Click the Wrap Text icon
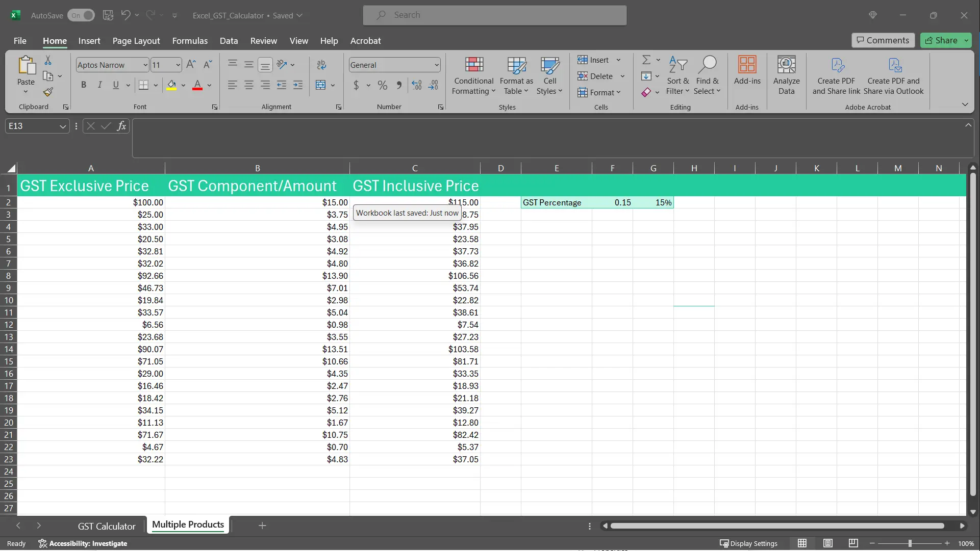The height and width of the screenshot is (551, 980). click(321, 65)
